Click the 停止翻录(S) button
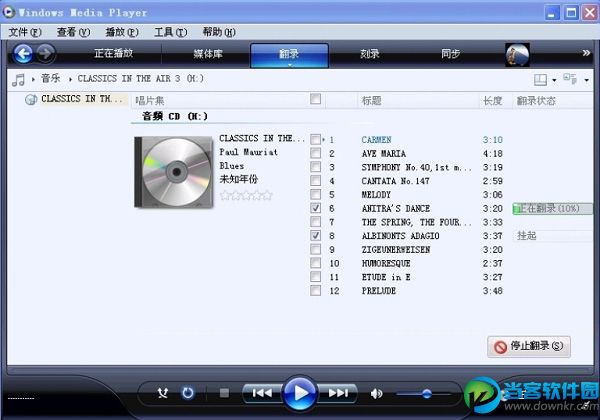 coord(529,347)
